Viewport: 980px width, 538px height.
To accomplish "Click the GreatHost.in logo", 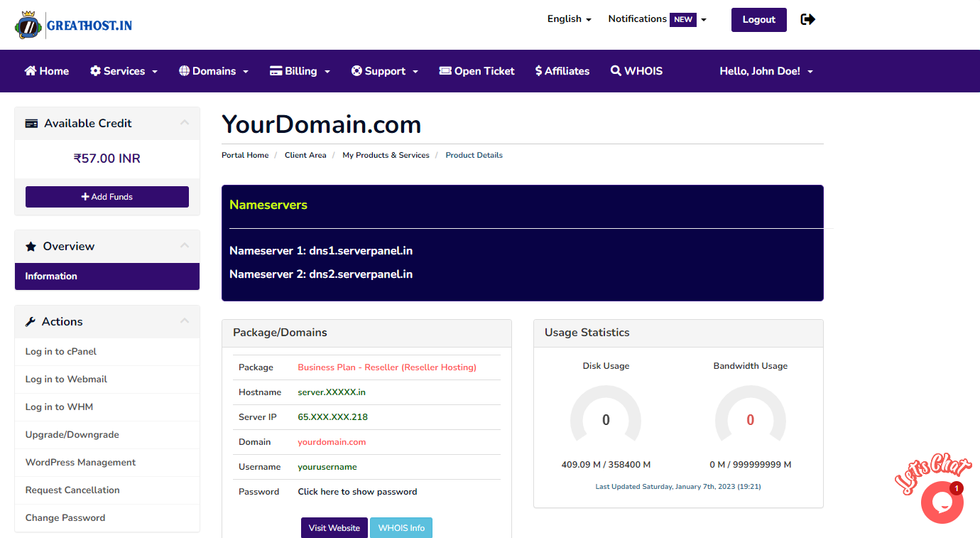I will (x=73, y=26).
